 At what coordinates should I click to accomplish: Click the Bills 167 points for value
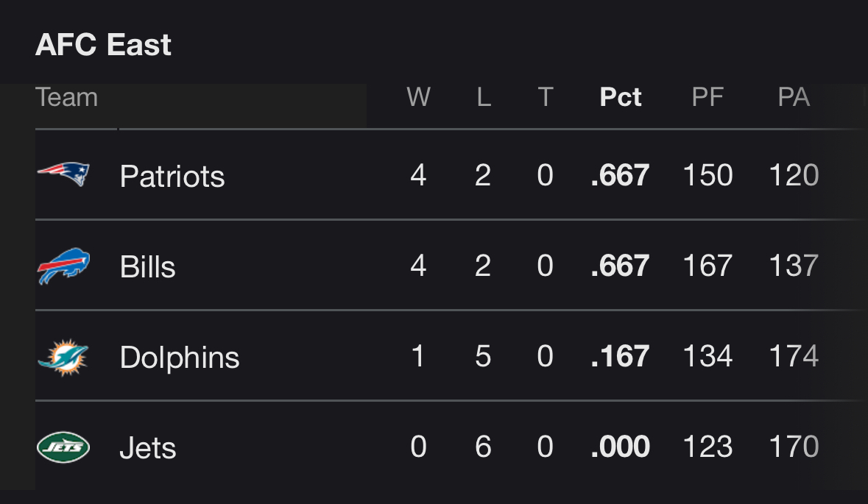[708, 266]
